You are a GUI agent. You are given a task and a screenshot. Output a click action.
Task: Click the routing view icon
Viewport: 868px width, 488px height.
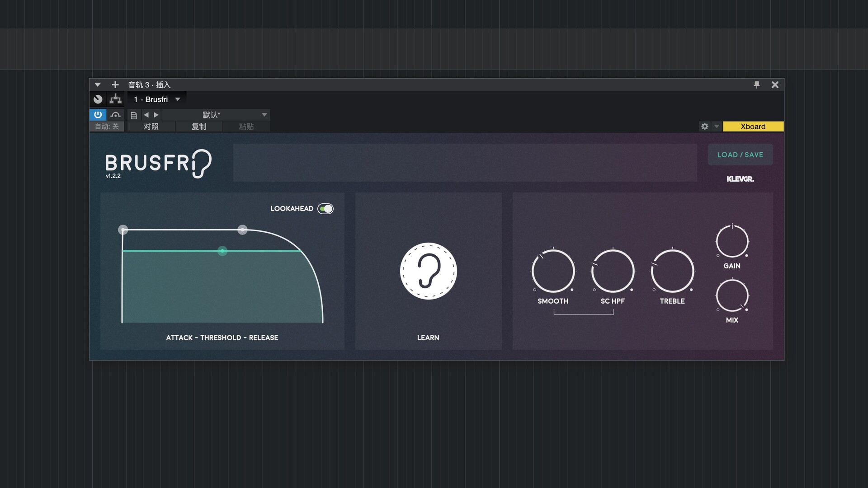tap(116, 99)
